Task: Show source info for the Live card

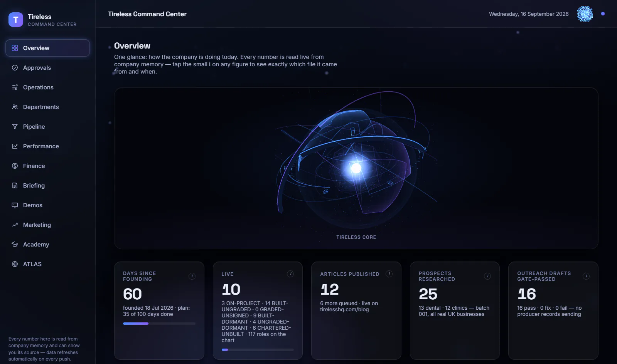Action: coord(290,274)
